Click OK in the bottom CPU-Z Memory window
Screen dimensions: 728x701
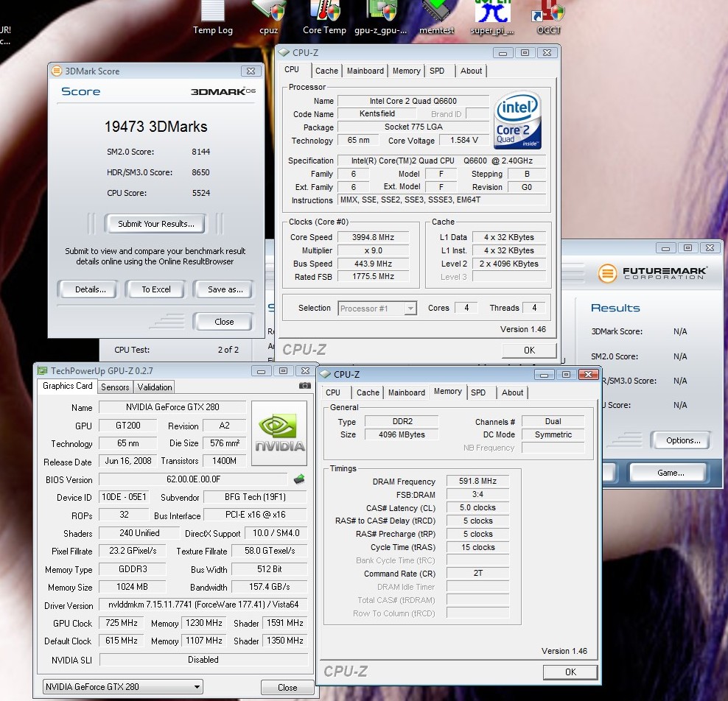coord(570,672)
